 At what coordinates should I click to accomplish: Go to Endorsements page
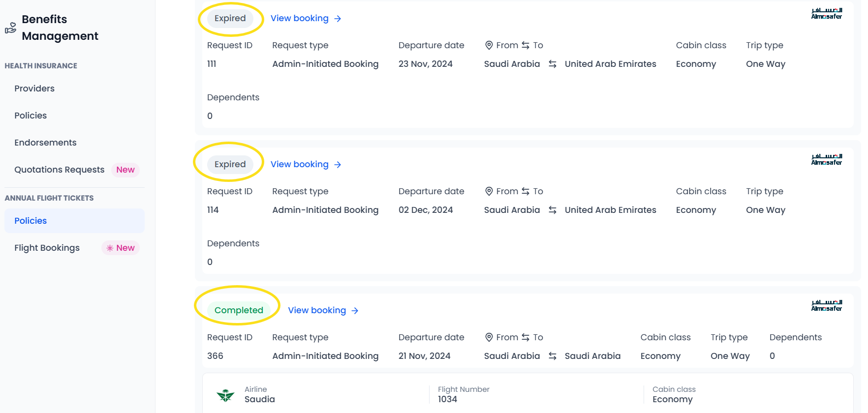(x=45, y=143)
